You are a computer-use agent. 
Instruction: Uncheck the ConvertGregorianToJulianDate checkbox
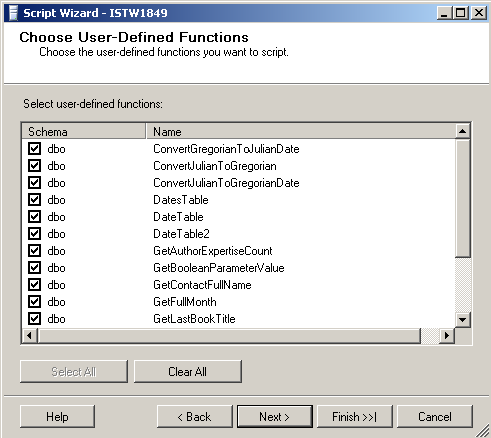point(34,149)
